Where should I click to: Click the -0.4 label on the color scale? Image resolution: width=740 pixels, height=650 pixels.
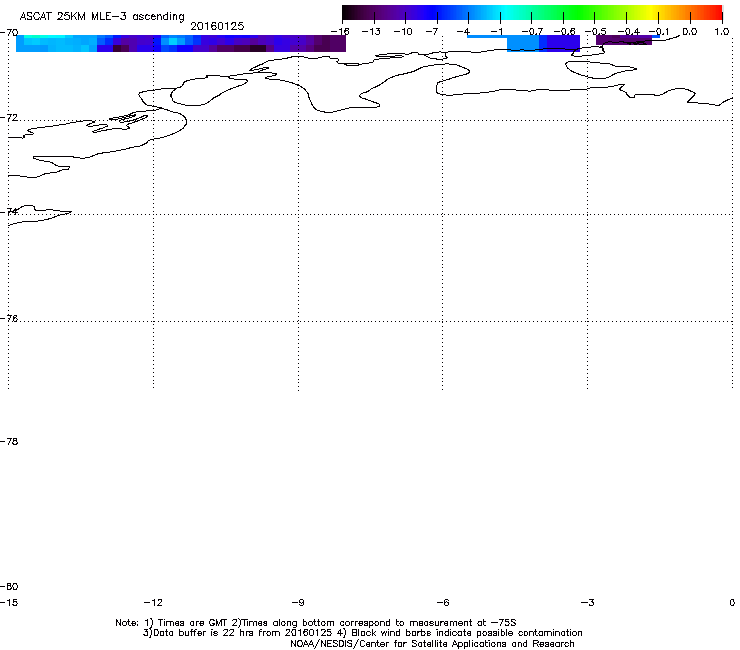pyautogui.click(x=629, y=31)
